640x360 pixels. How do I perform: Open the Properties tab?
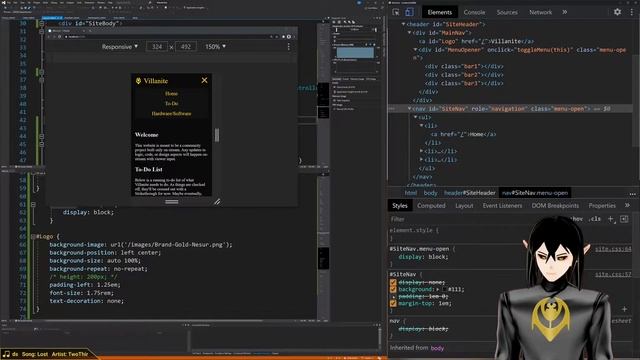(602, 206)
